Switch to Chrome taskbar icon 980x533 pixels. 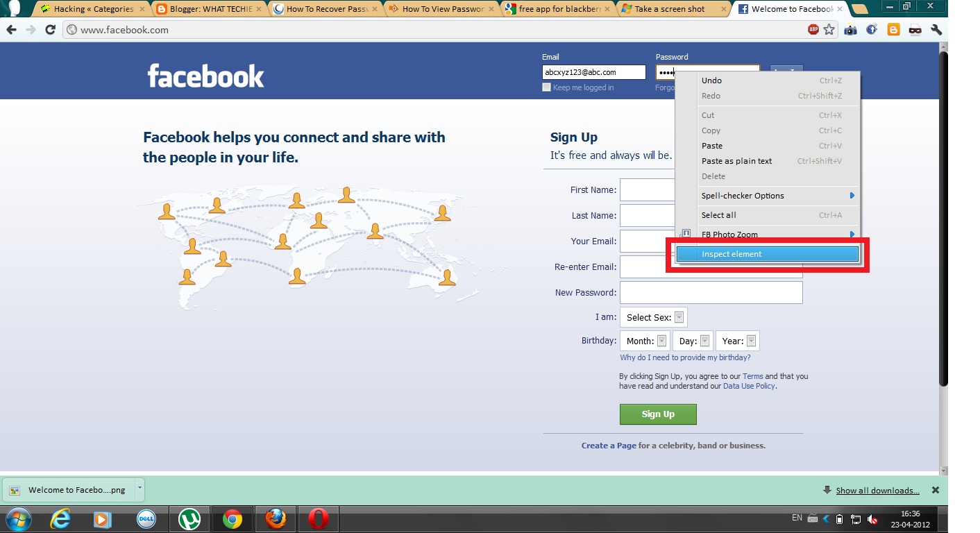pyautogui.click(x=232, y=518)
